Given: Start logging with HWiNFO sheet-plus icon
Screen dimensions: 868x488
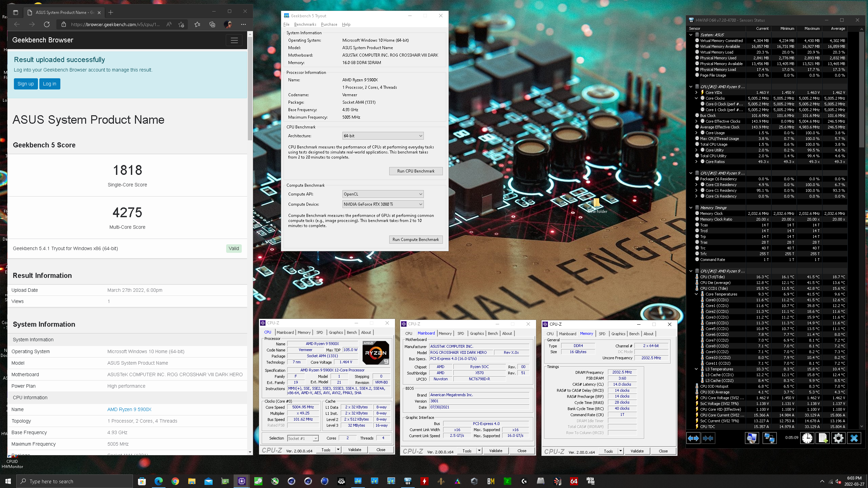Looking at the screenshot, I should [x=823, y=438].
